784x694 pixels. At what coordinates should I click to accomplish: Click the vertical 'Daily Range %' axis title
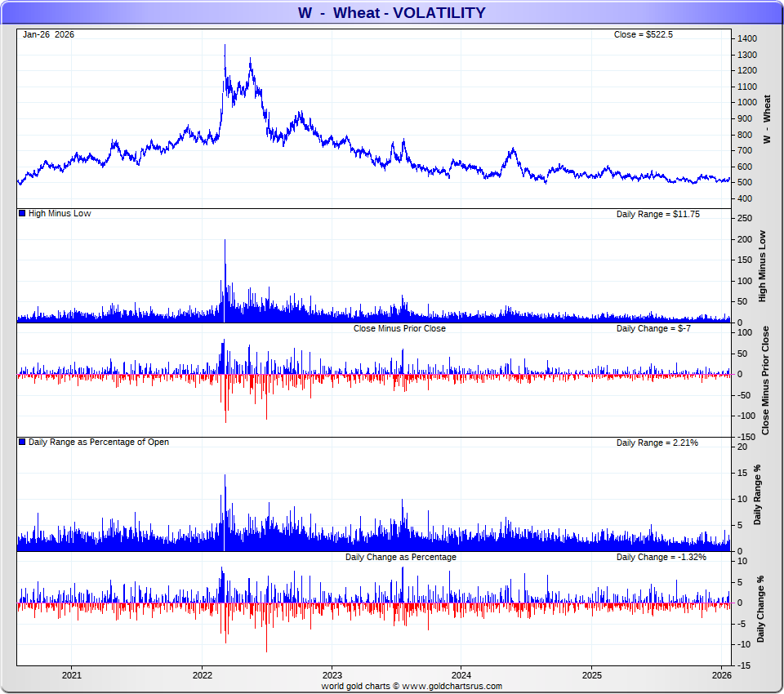pyautogui.click(x=758, y=496)
